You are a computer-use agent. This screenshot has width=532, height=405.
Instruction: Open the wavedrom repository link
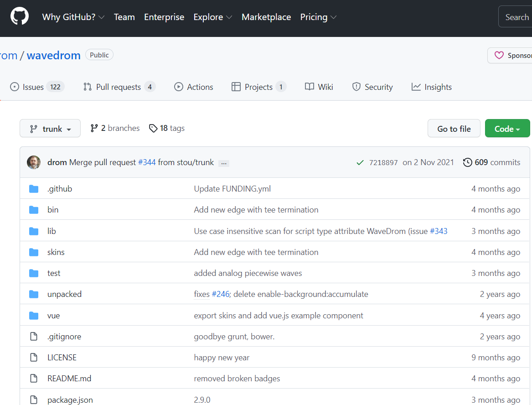(53, 56)
